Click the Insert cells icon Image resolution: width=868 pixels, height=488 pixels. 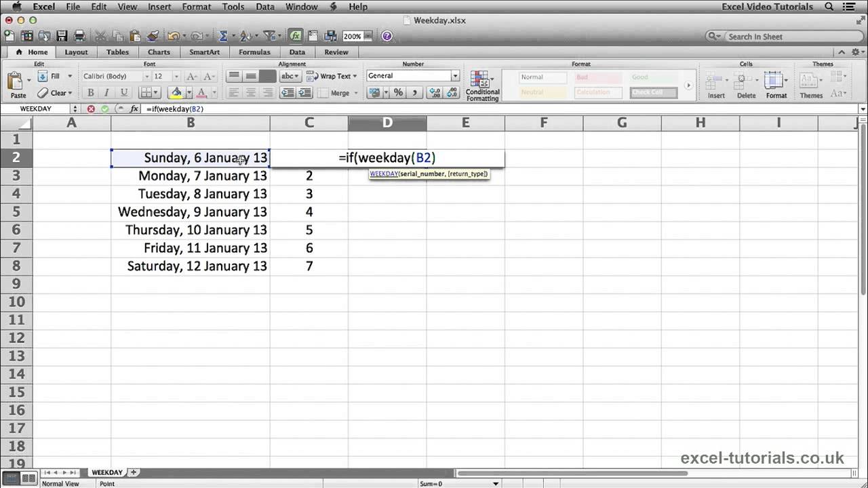click(715, 81)
